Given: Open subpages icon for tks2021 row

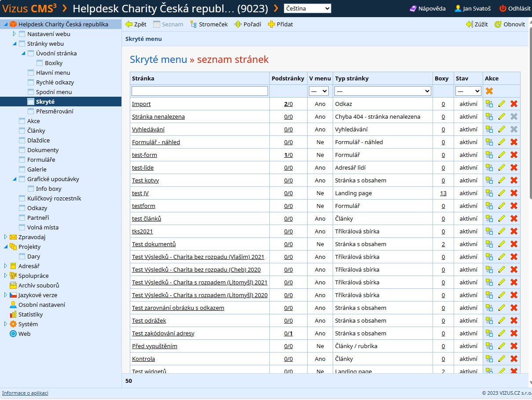Looking at the screenshot, I should click(x=489, y=232).
